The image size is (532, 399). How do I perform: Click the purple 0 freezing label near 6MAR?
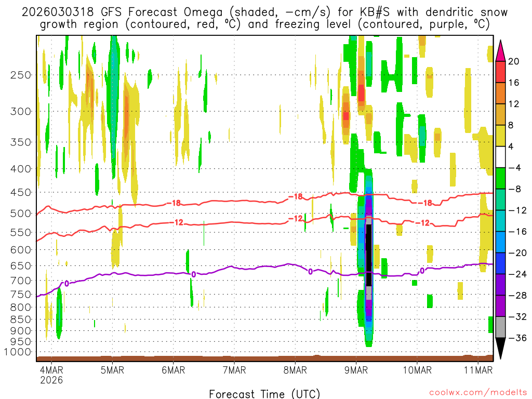click(194, 274)
